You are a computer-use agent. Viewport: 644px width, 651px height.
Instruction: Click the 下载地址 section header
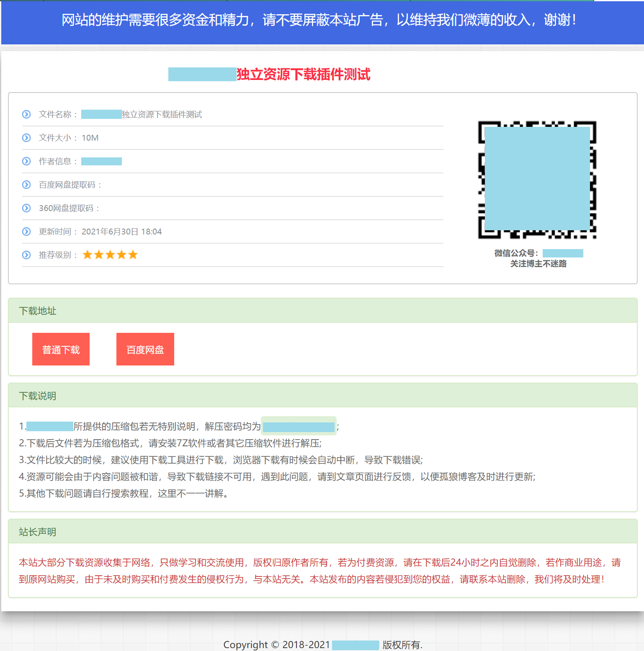pyautogui.click(x=38, y=311)
